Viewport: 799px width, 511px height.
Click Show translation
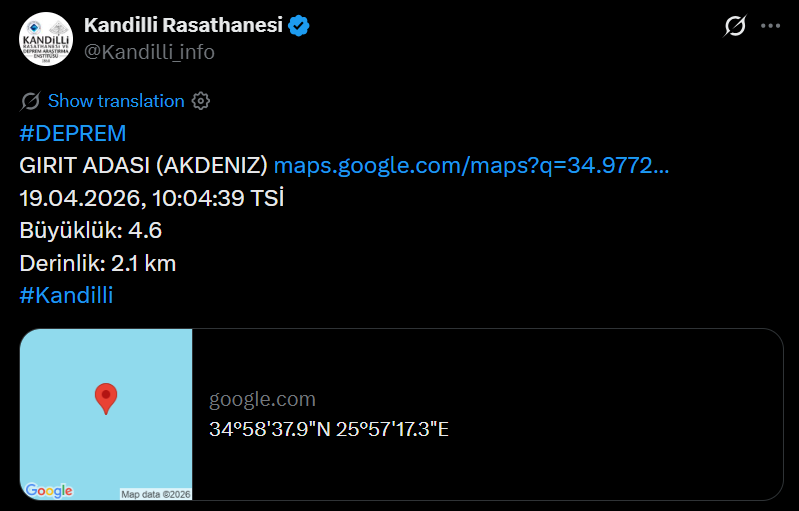tap(116, 101)
